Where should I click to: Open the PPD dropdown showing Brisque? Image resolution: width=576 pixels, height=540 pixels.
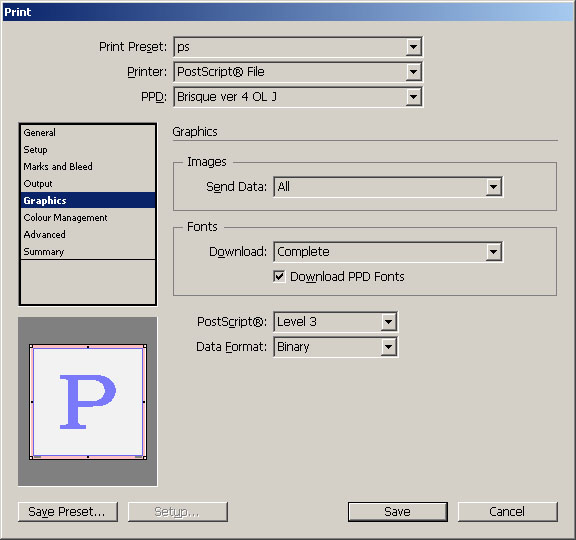click(298, 97)
